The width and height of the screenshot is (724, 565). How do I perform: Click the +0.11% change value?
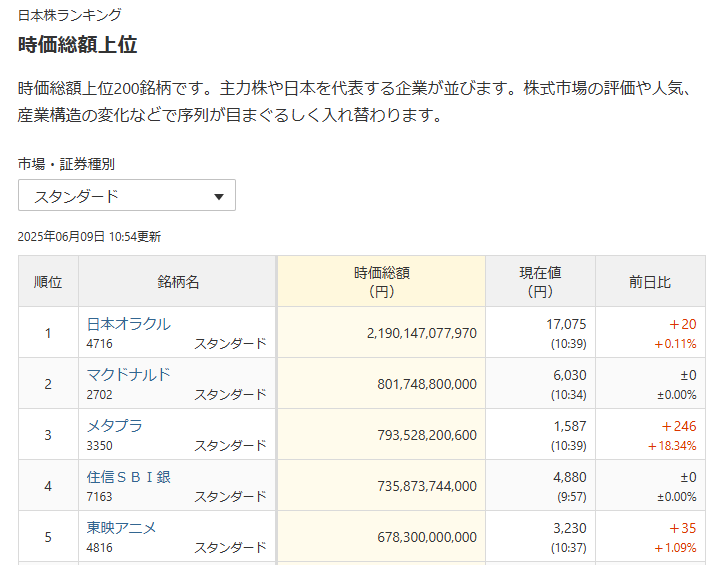(675, 344)
